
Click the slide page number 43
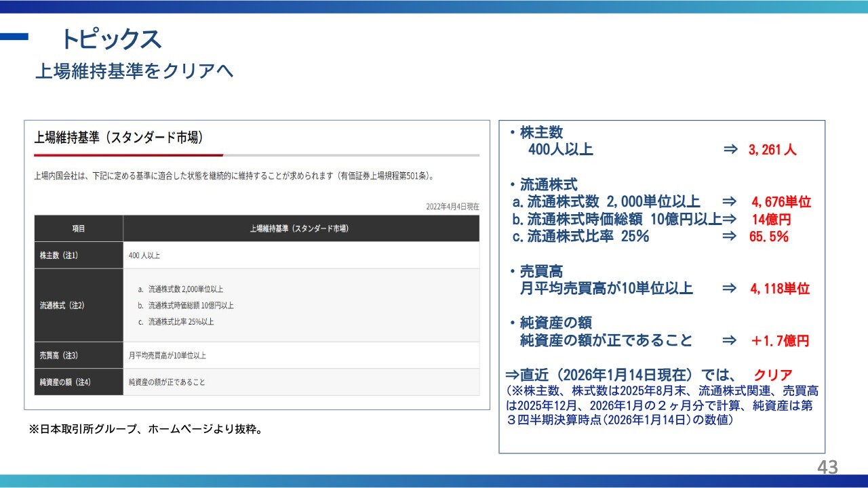tap(827, 467)
